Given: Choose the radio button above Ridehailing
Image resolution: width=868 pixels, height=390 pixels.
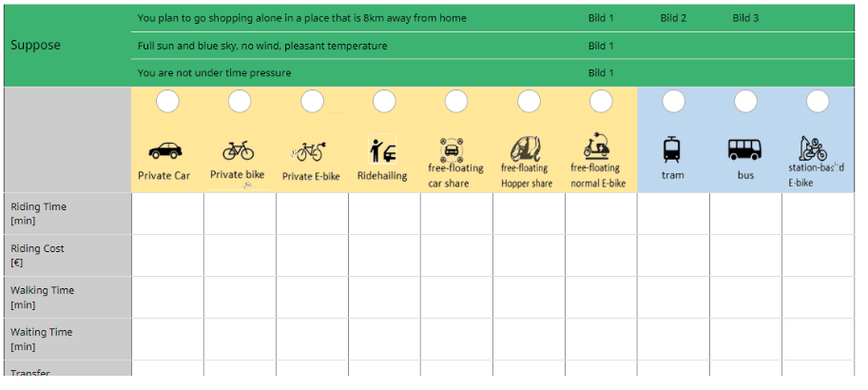Looking at the screenshot, I should click(384, 102).
